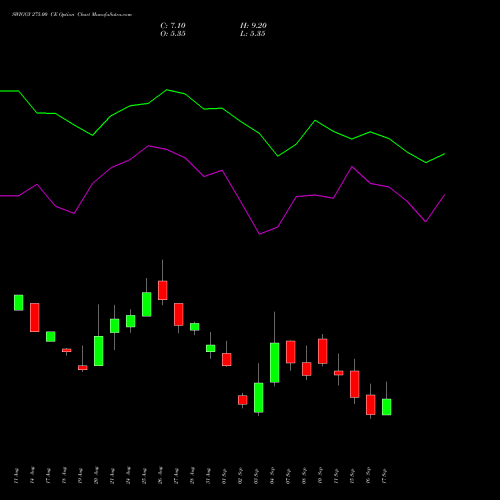Click the low value L: 5.35
The height and width of the screenshot is (500, 500).
[253, 34]
